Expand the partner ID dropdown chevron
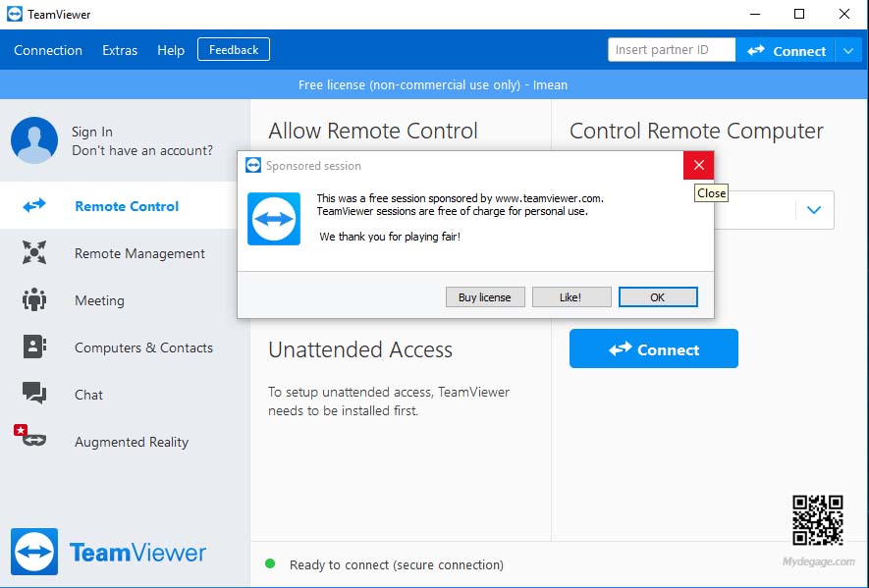The width and height of the screenshot is (869, 588). coord(814,210)
